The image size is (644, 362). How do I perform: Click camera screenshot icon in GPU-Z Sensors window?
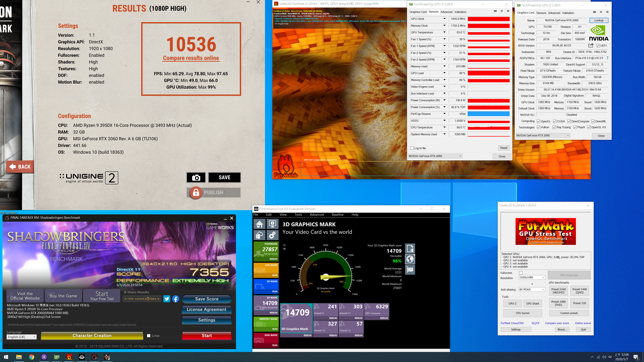tap(495, 11)
